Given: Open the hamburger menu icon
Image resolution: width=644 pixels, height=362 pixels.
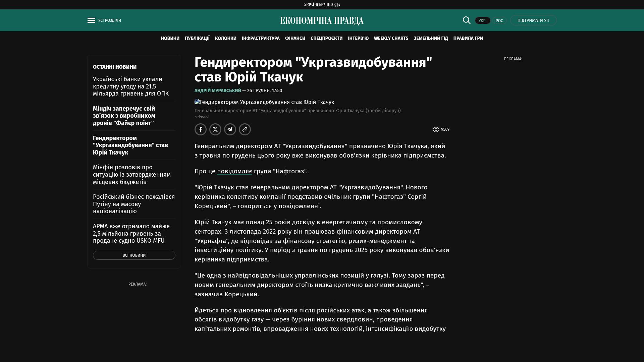Looking at the screenshot, I should point(91,20).
